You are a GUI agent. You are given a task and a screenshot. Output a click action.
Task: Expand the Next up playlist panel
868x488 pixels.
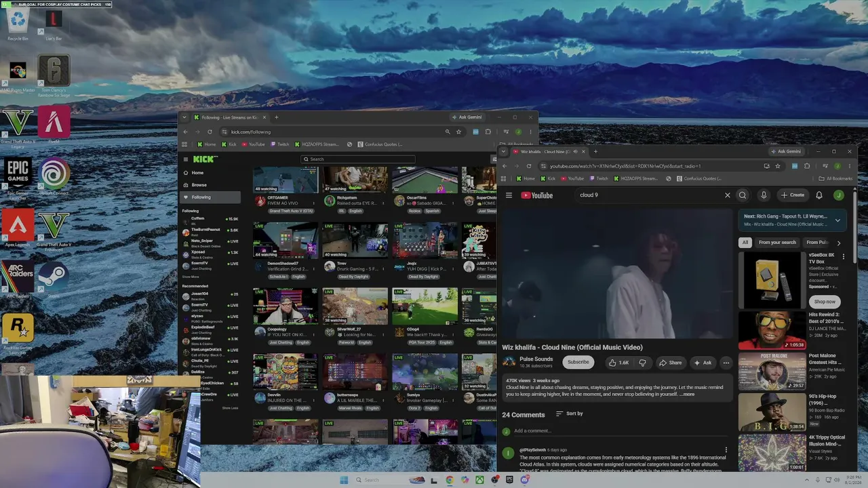[x=837, y=220]
